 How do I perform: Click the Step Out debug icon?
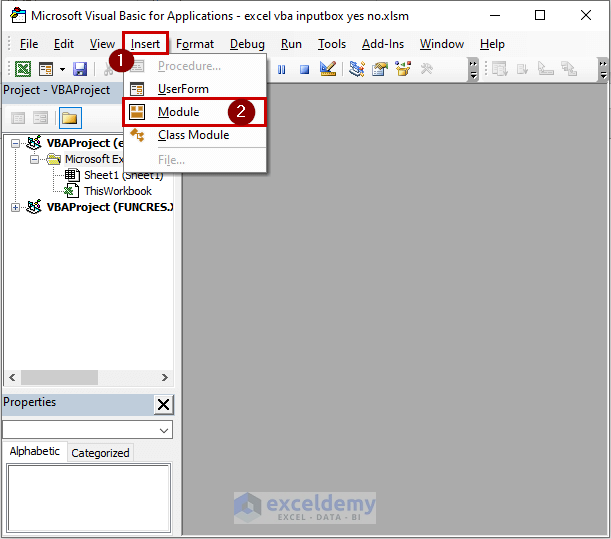(x=569, y=69)
